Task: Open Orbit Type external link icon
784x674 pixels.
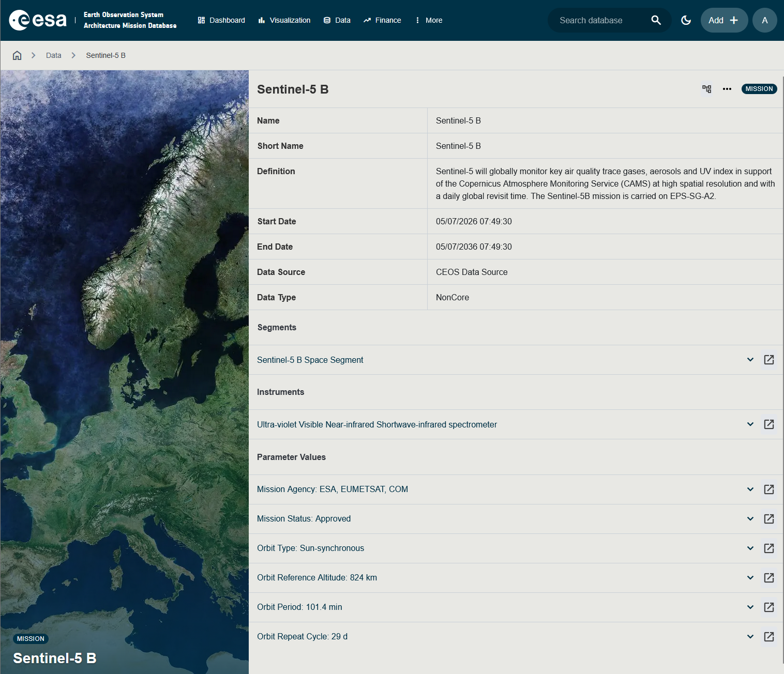Action: click(769, 548)
